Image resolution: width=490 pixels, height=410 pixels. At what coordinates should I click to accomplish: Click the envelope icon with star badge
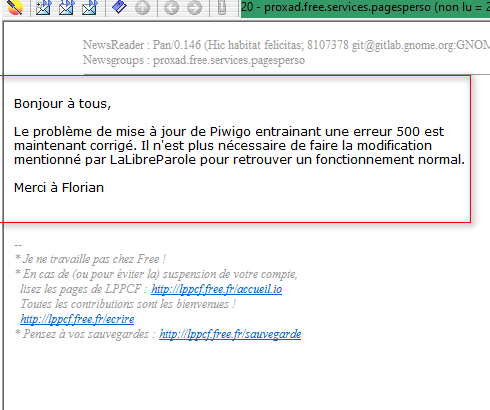(x=44, y=7)
